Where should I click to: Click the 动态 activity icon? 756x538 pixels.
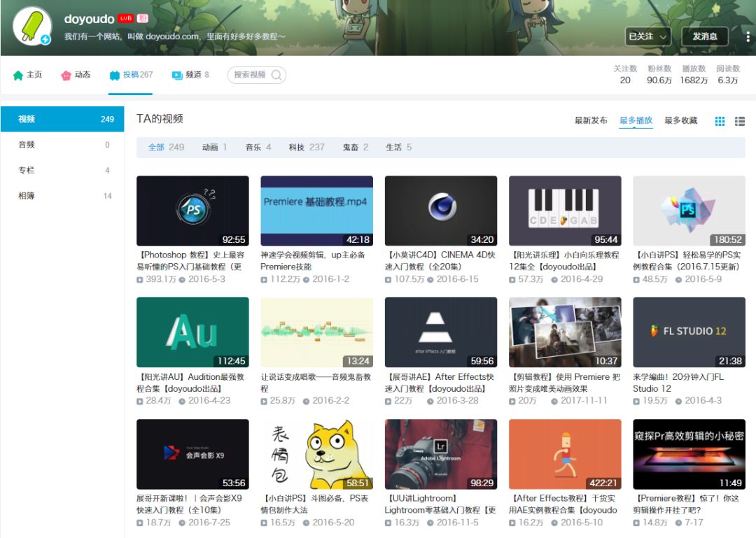[66, 75]
